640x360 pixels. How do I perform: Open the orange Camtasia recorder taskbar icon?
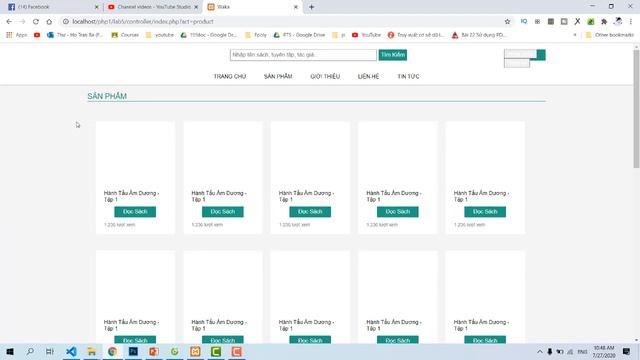[237, 351]
